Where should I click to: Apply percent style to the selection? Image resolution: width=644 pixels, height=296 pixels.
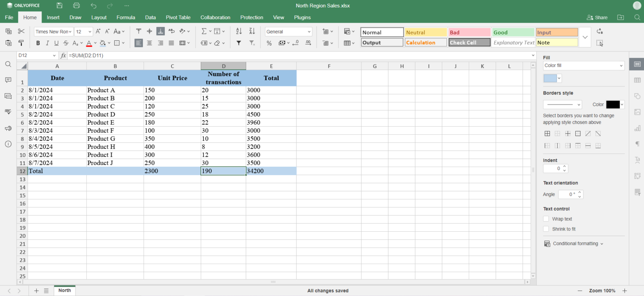coord(269,42)
